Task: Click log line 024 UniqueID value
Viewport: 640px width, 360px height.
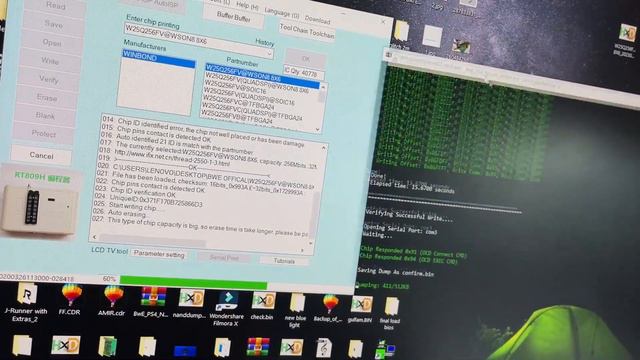Action: tap(148, 200)
